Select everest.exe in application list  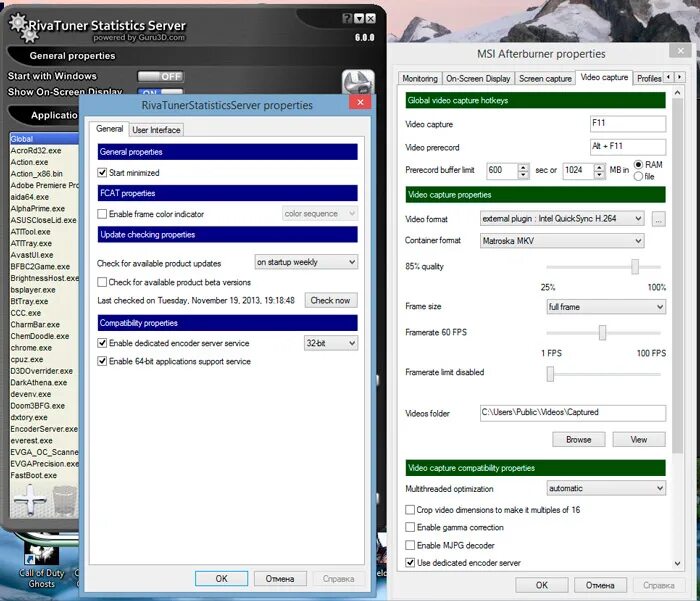44,441
